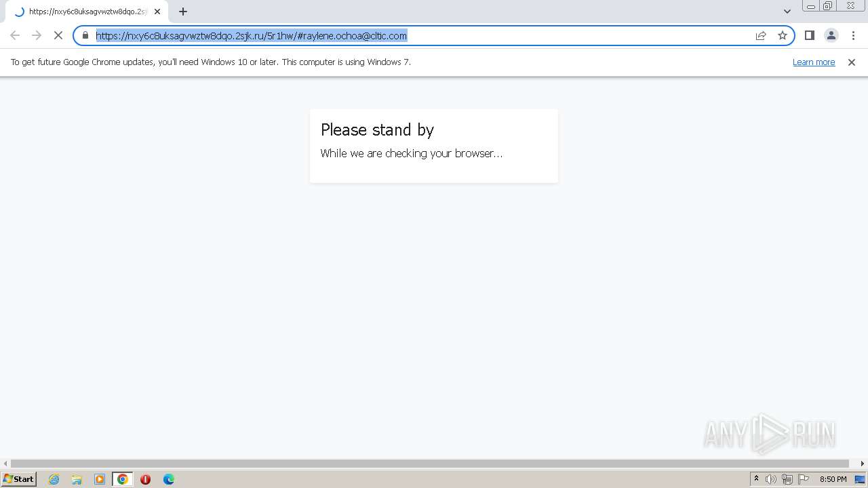The image size is (868, 488).
Task: Show hidden system tray icons
Action: (x=756, y=479)
